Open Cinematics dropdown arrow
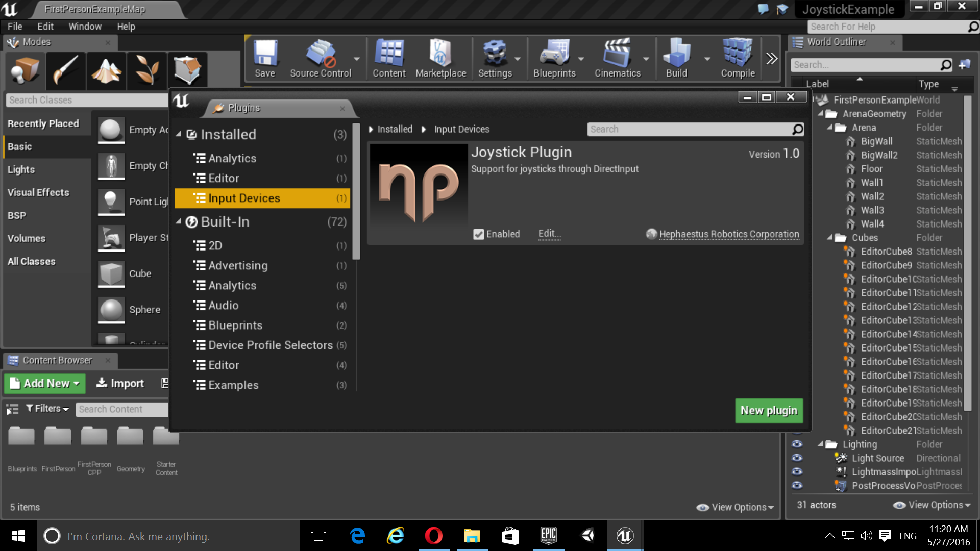 click(x=646, y=59)
